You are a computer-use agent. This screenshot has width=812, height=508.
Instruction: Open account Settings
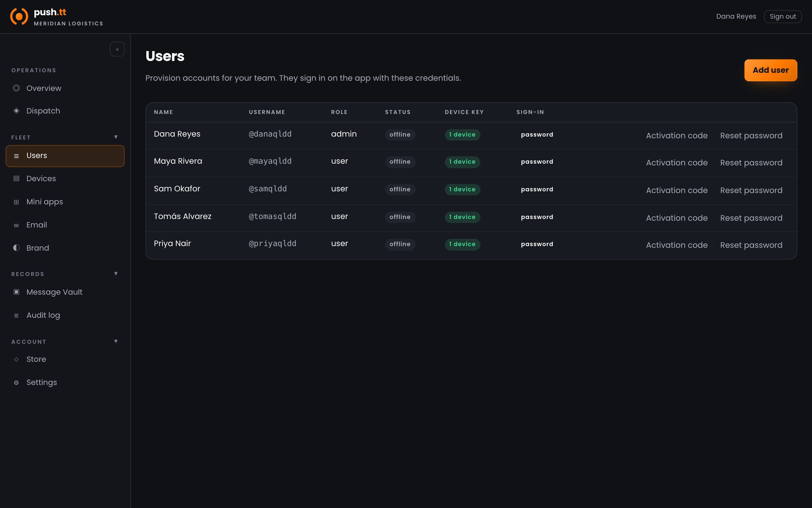point(65,382)
